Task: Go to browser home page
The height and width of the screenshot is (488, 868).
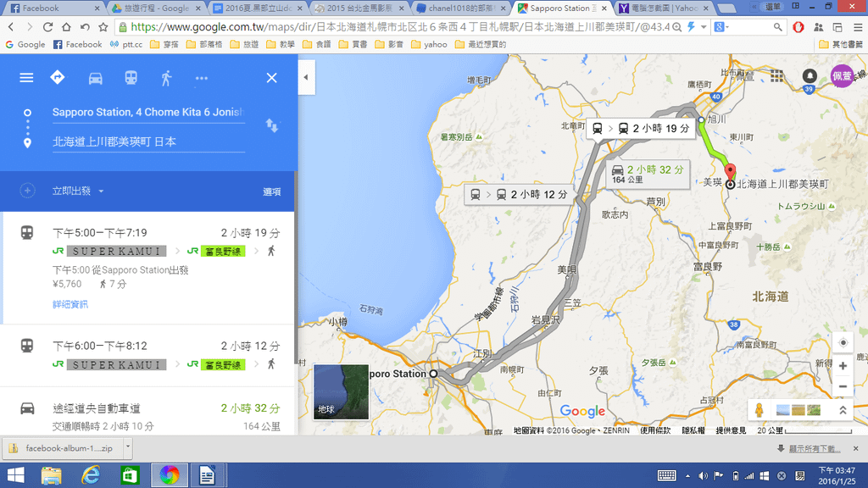Action: 66,27
